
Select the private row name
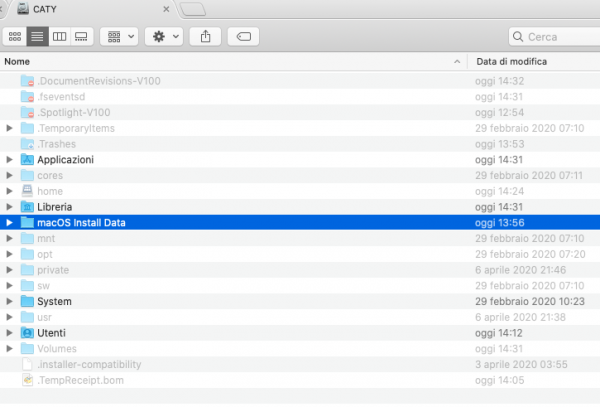[53, 270]
